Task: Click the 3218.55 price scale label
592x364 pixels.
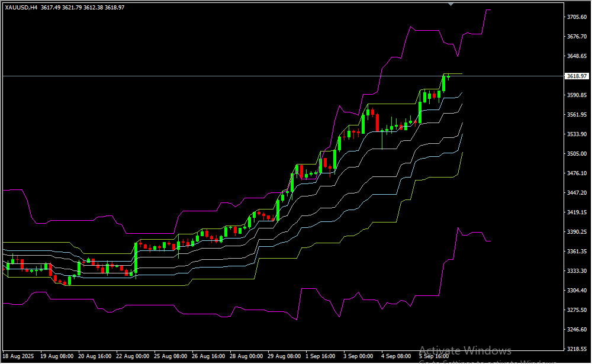Action: 576,349
